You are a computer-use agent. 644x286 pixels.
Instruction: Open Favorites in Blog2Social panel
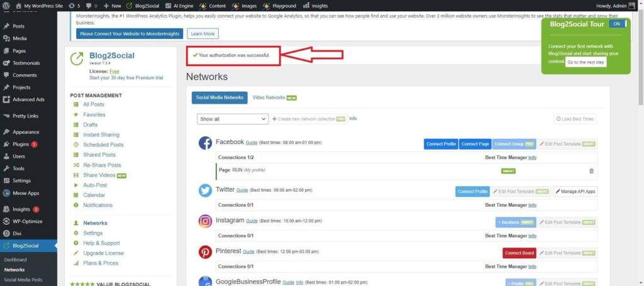click(x=94, y=115)
